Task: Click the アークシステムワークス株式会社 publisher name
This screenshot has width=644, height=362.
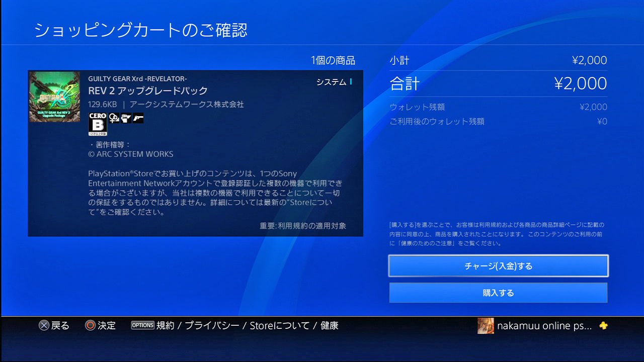Action: coord(187,105)
